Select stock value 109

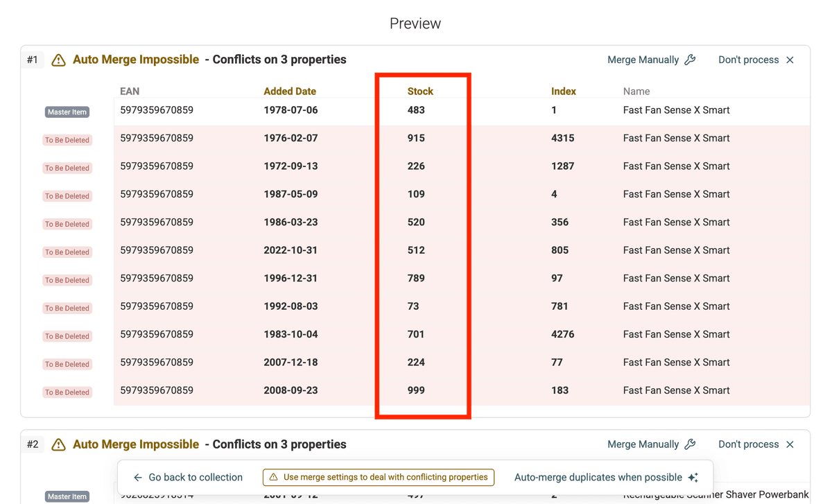click(416, 195)
